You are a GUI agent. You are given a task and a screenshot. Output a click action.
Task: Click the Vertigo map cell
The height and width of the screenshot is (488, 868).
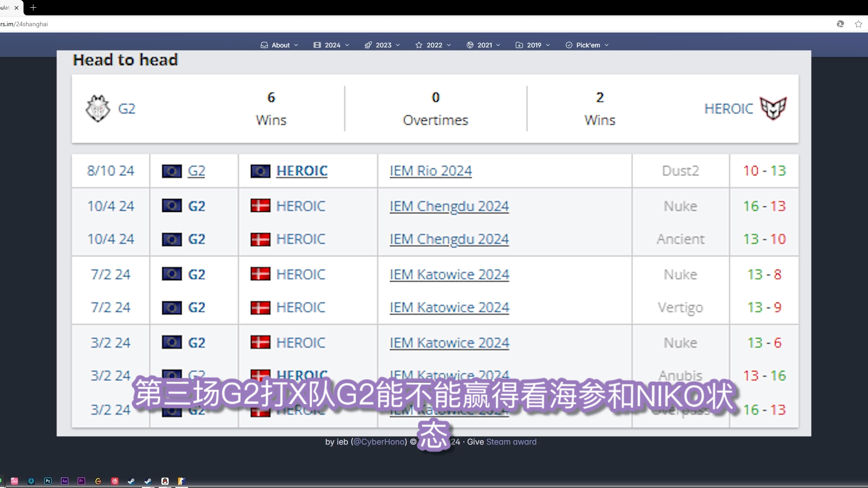pos(680,308)
